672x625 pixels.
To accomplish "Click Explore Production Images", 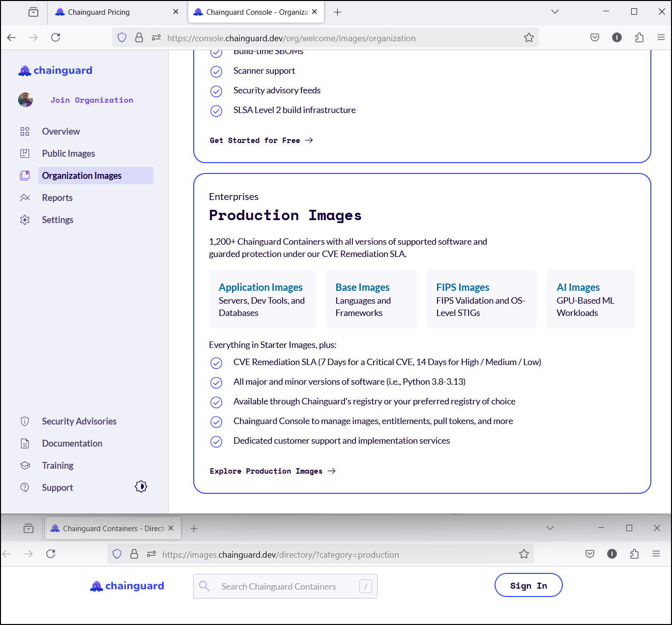I will pyautogui.click(x=273, y=471).
